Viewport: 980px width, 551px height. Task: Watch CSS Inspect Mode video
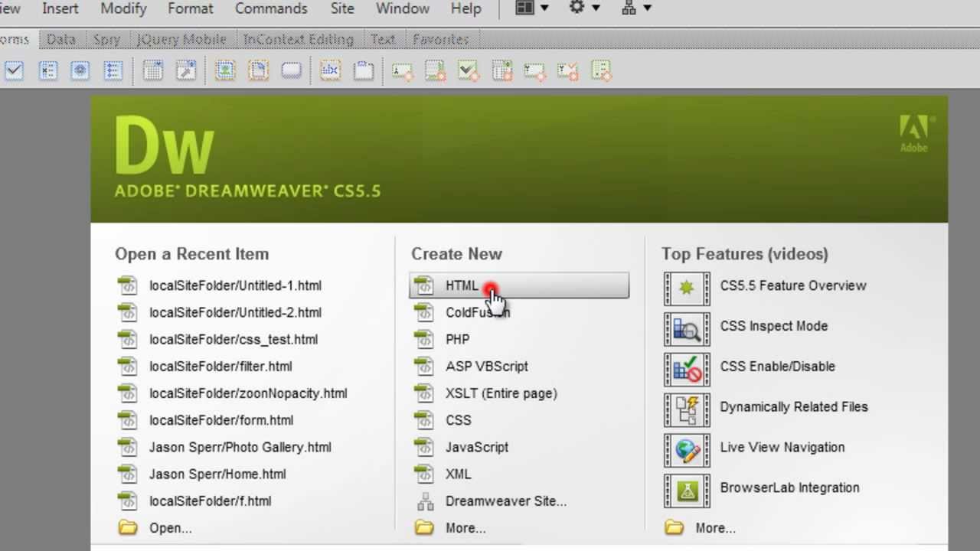click(774, 326)
